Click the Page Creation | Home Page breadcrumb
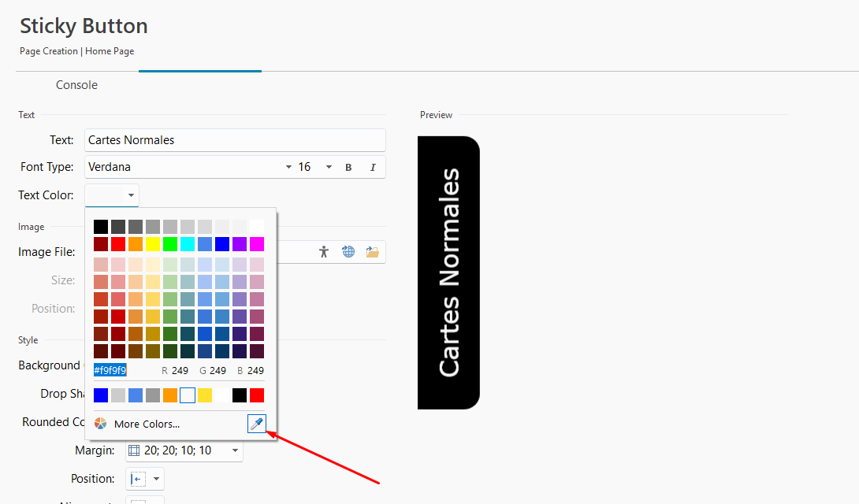859x504 pixels. [x=76, y=51]
